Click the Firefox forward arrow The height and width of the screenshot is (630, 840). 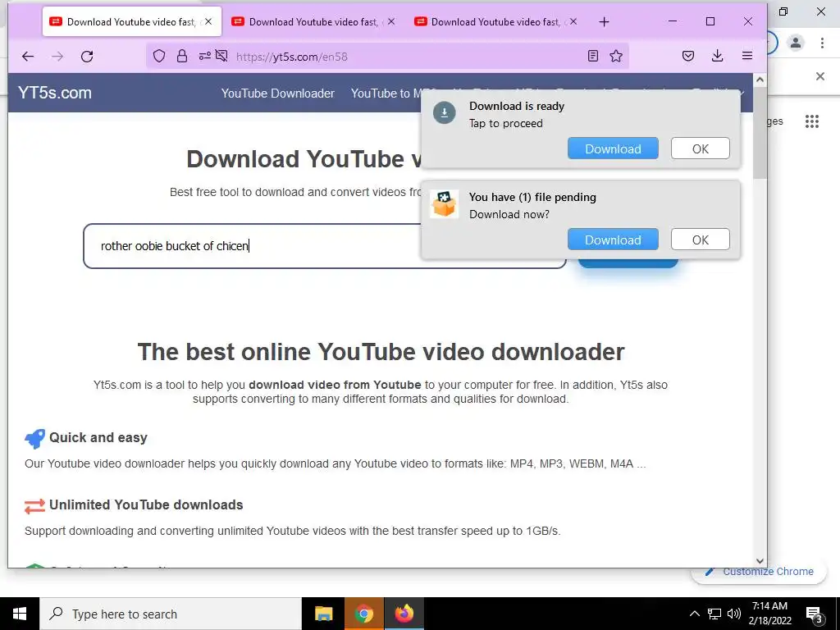point(57,57)
